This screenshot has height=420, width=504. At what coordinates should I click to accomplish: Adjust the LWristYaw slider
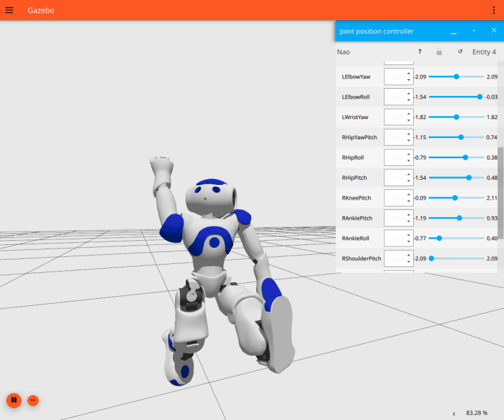[456, 117]
